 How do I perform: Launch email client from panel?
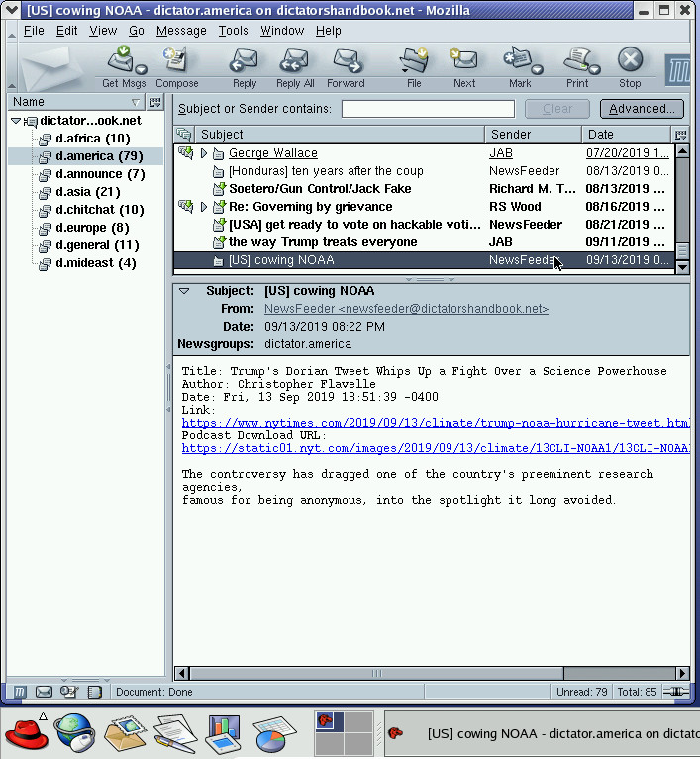click(125, 733)
